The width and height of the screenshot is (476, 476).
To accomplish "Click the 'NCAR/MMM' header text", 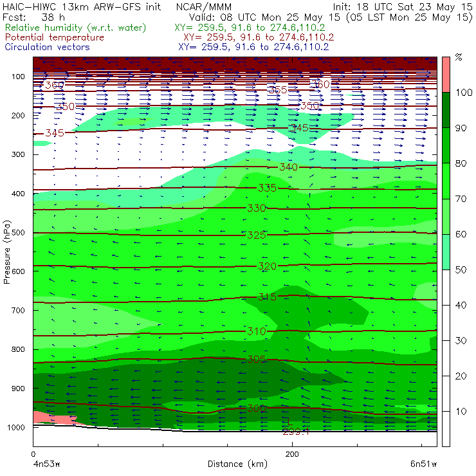I will (x=204, y=6).
